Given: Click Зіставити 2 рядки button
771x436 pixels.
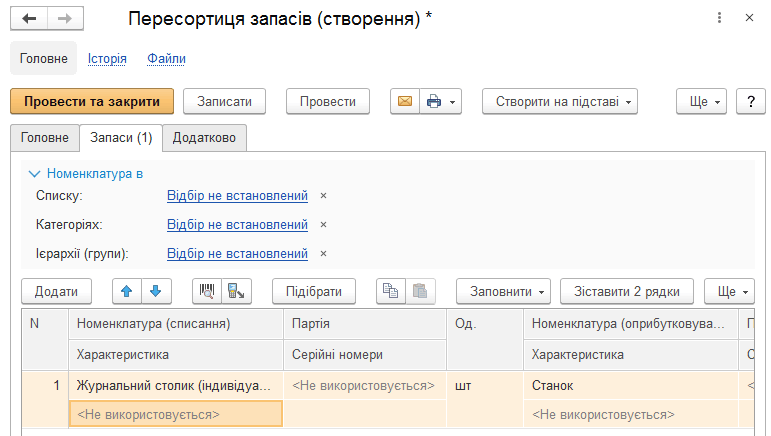Looking at the screenshot, I should [x=627, y=291].
